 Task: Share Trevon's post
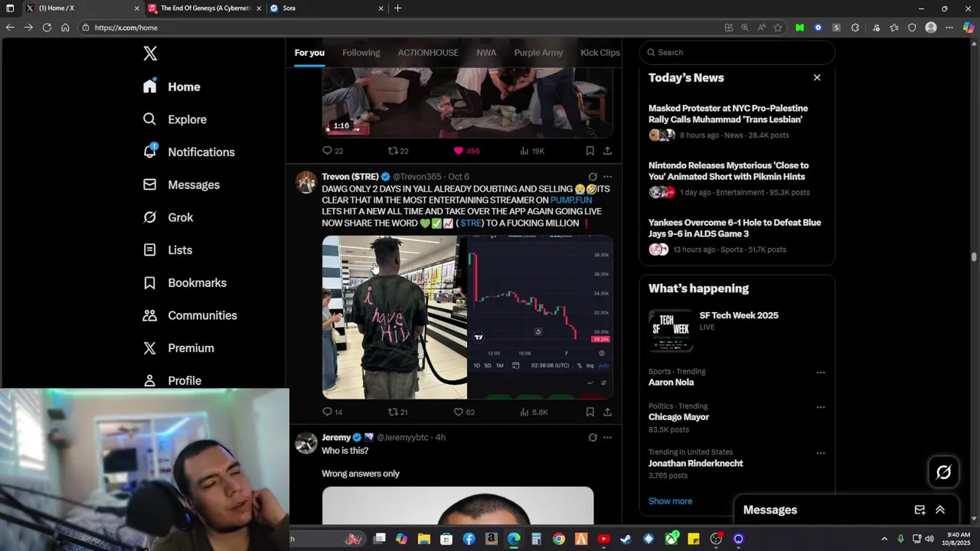tap(607, 412)
